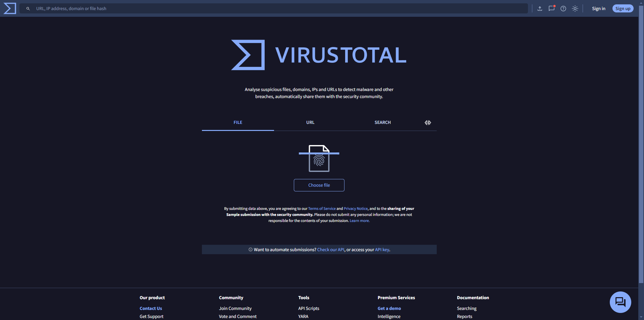Open the API Scripts footer link
Image resolution: width=644 pixels, height=320 pixels.
(x=309, y=308)
